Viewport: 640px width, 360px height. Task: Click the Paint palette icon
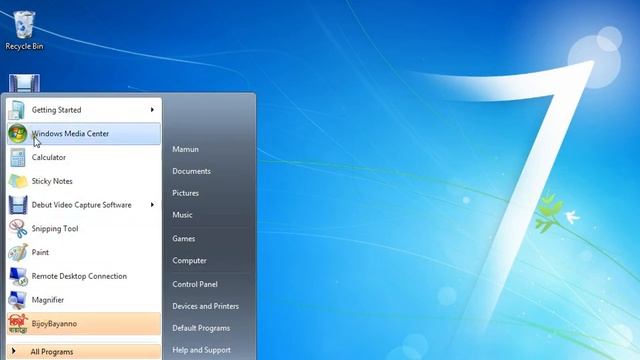[18, 252]
